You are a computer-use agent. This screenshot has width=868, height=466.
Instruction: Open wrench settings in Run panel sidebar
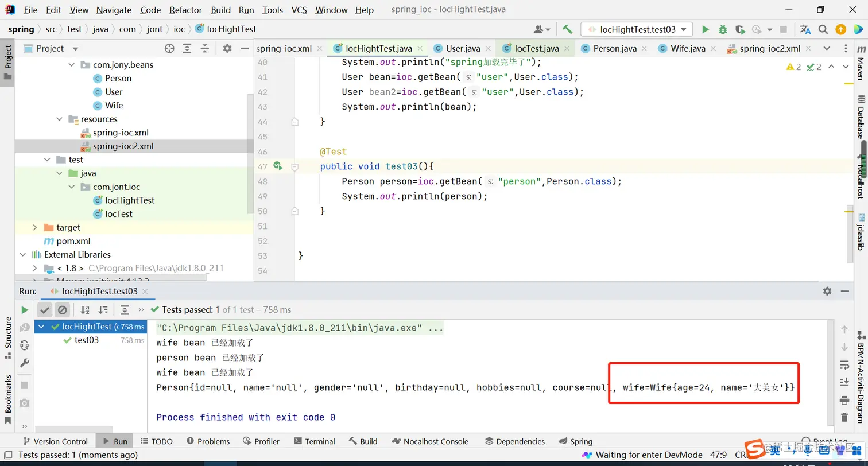coord(24,363)
